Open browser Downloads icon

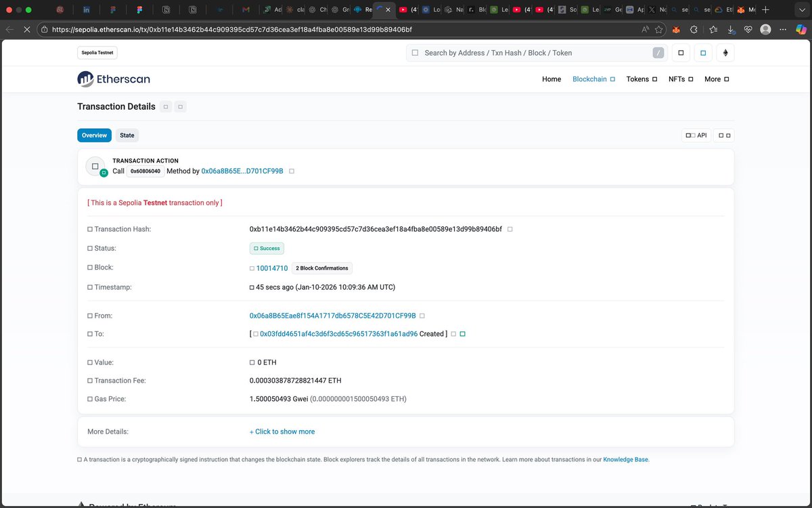(731, 30)
